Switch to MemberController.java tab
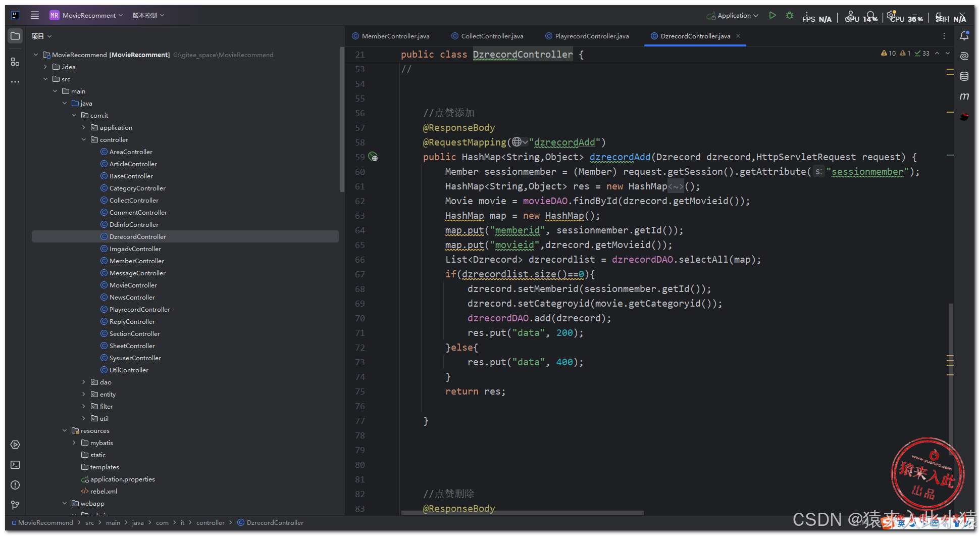Image resolution: width=980 pixels, height=536 pixels. pos(391,36)
